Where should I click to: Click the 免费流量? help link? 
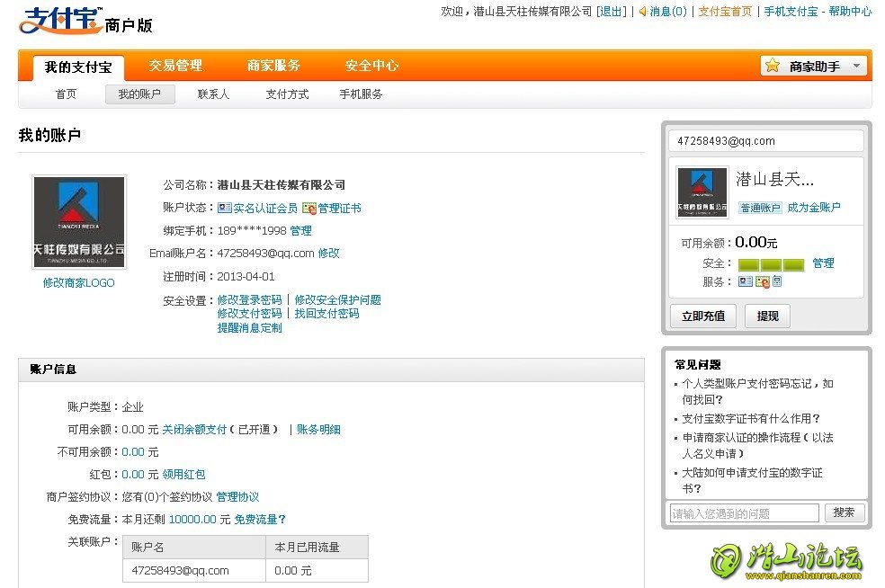click(260, 519)
